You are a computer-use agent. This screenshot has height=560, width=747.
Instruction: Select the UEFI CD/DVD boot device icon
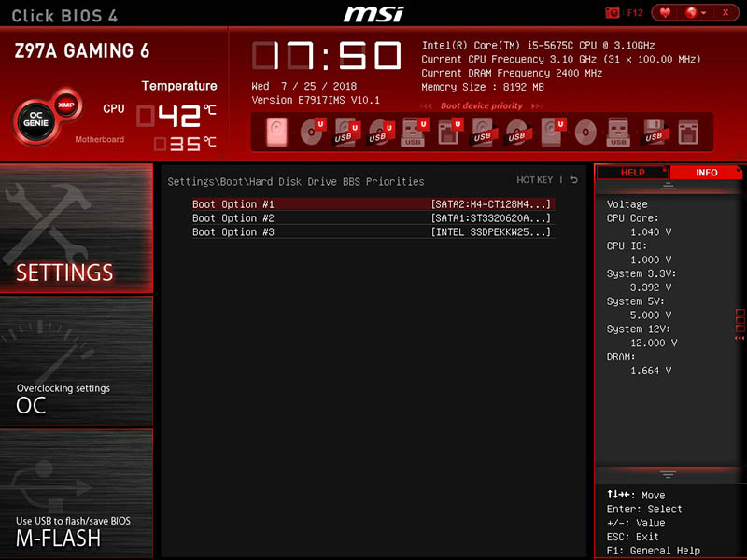click(x=313, y=132)
